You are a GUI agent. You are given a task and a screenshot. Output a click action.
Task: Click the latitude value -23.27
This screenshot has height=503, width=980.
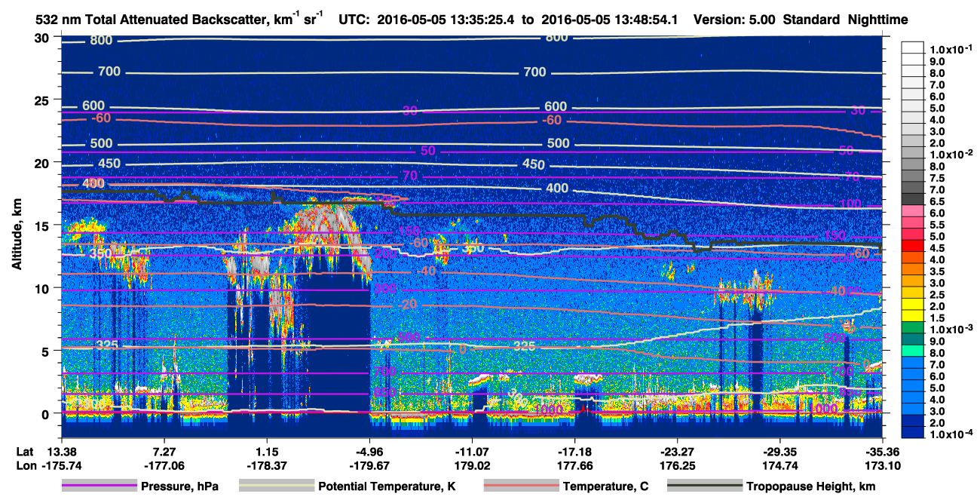677,451
